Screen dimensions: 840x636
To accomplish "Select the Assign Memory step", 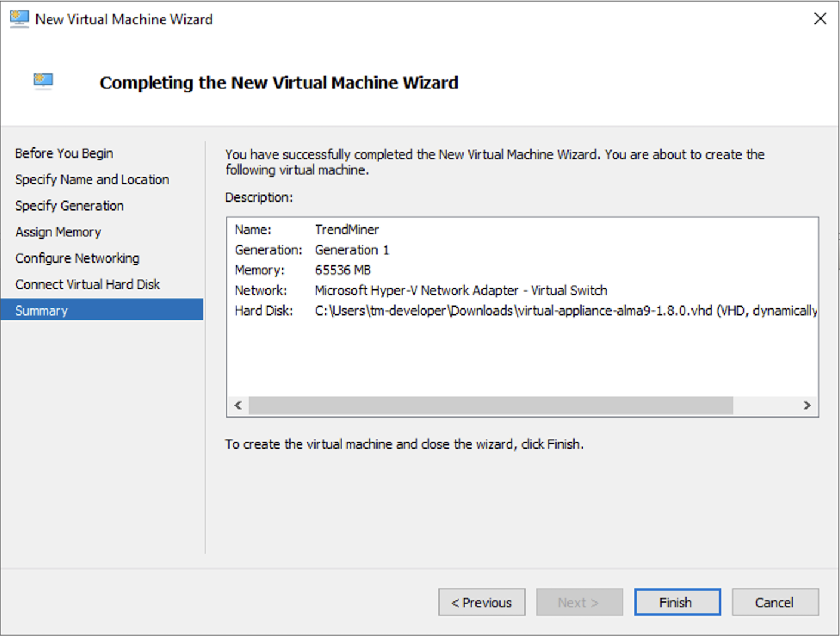I will pos(58,232).
